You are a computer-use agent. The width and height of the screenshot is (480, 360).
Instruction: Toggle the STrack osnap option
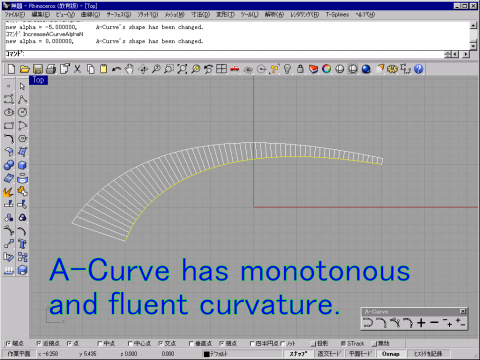(x=343, y=343)
